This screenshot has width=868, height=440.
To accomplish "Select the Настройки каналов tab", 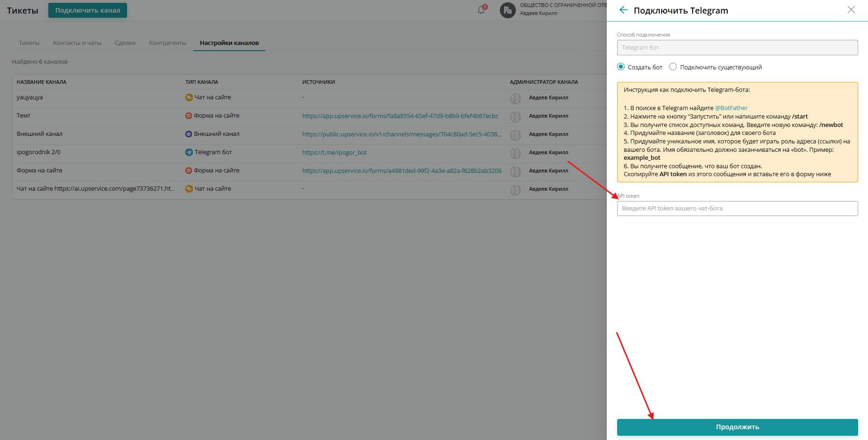I will [x=229, y=43].
